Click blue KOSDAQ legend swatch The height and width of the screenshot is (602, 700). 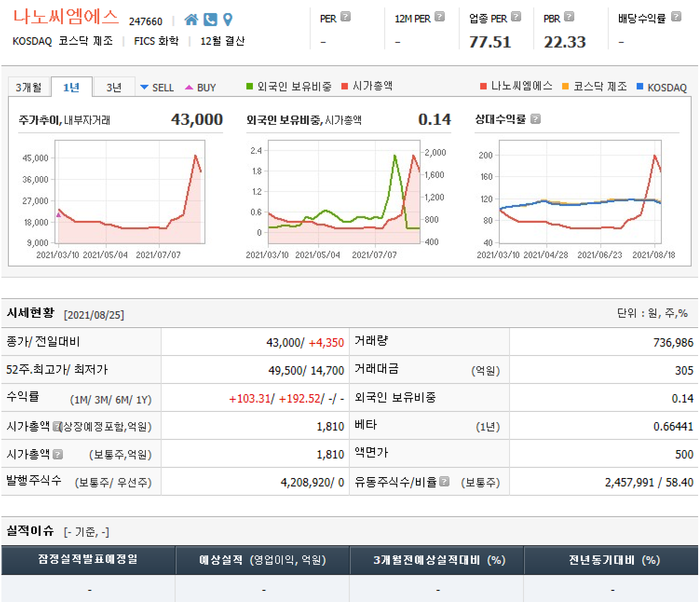[x=640, y=86]
